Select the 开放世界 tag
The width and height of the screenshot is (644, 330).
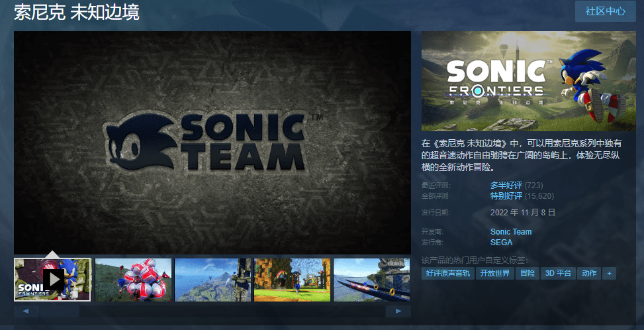[x=495, y=273]
